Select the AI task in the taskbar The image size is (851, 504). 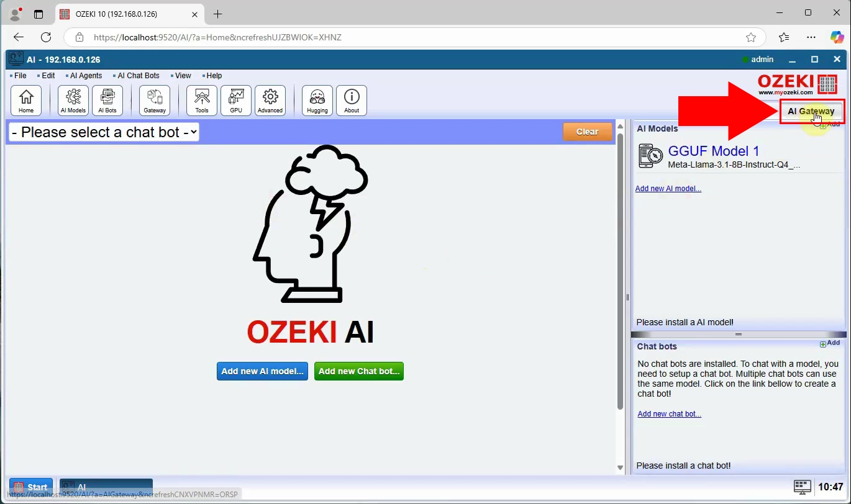pos(106,487)
